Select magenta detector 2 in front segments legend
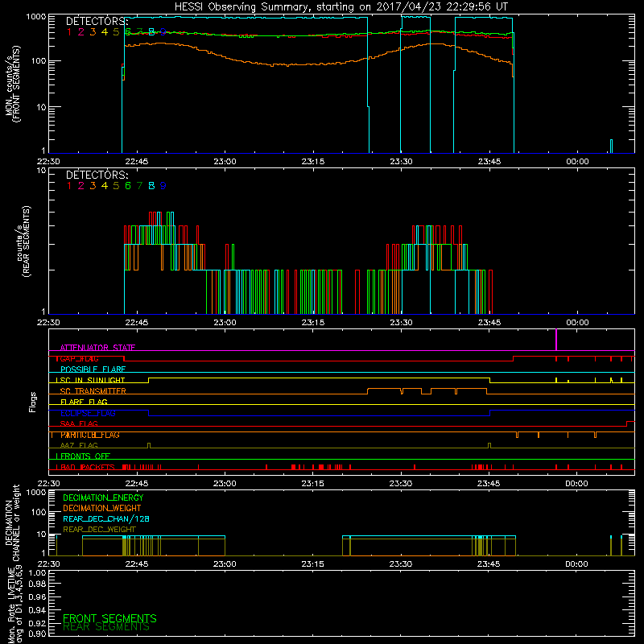The width and height of the screenshot is (644, 644). click(x=81, y=31)
